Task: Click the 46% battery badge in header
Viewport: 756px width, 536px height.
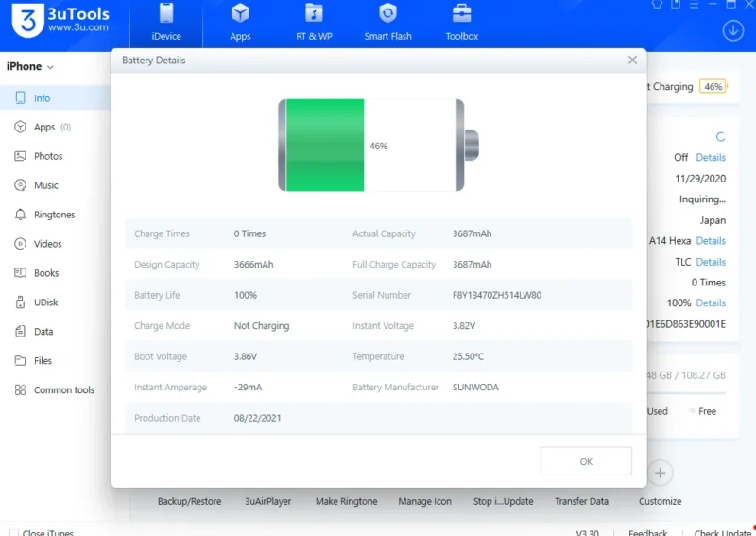Action: point(713,86)
